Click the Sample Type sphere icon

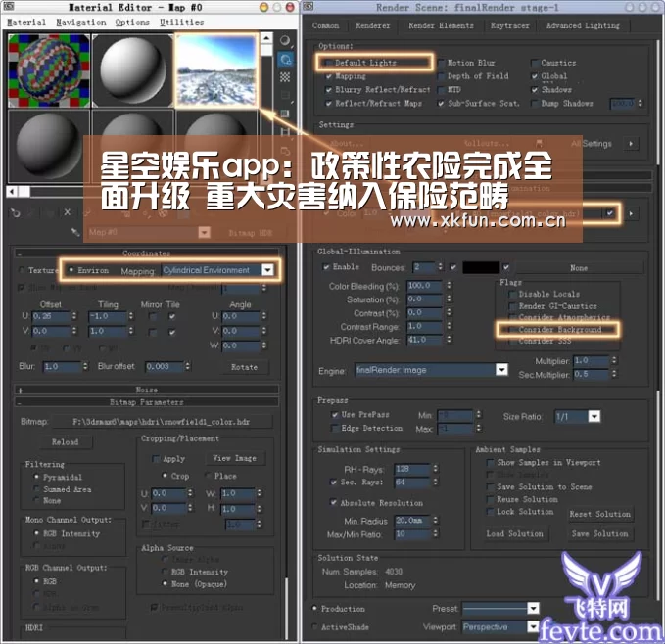(x=285, y=41)
